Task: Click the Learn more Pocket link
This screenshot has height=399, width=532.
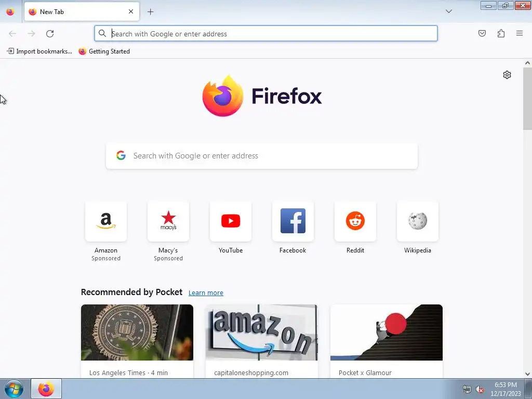Action: 206,292
